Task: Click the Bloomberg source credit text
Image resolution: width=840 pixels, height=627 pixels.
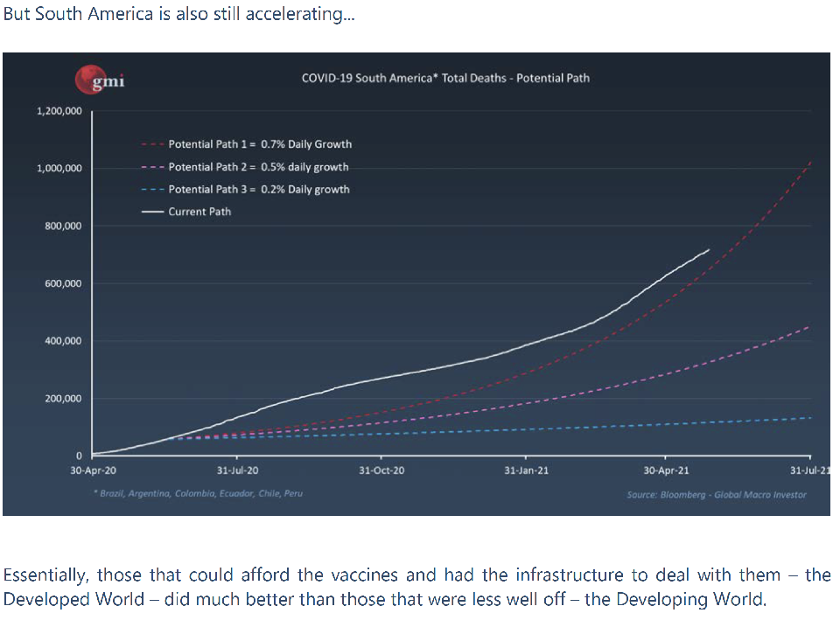Action: [x=716, y=495]
